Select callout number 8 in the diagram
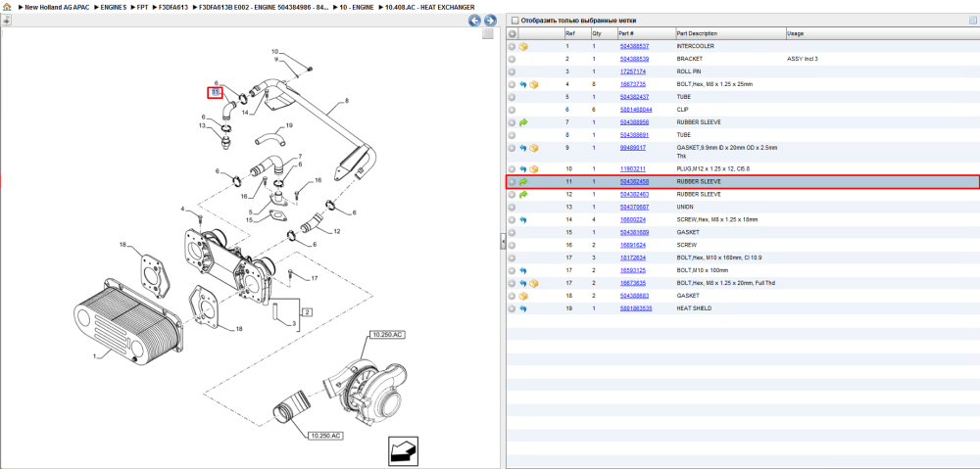The width and height of the screenshot is (980, 469). point(347,100)
